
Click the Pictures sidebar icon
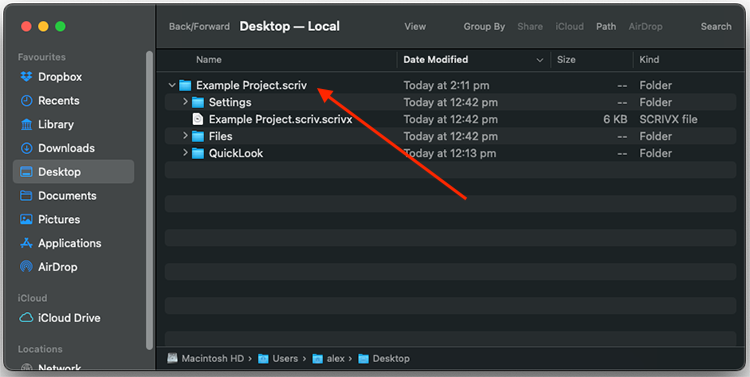point(26,219)
